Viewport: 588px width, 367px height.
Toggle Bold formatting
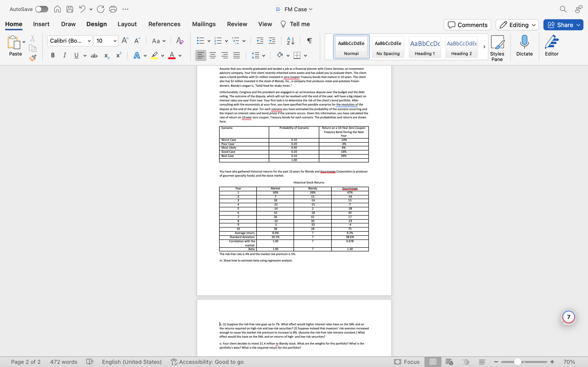(53, 55)
